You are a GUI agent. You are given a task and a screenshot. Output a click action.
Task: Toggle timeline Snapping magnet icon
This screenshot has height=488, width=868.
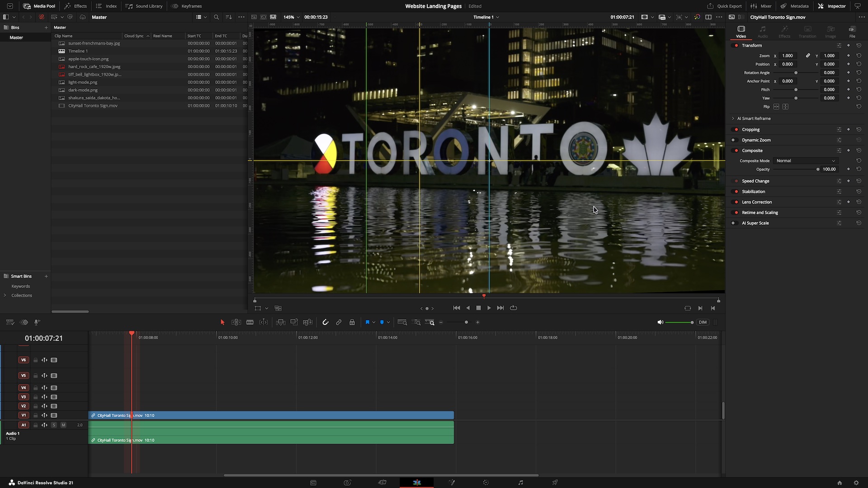coord(325,322)
